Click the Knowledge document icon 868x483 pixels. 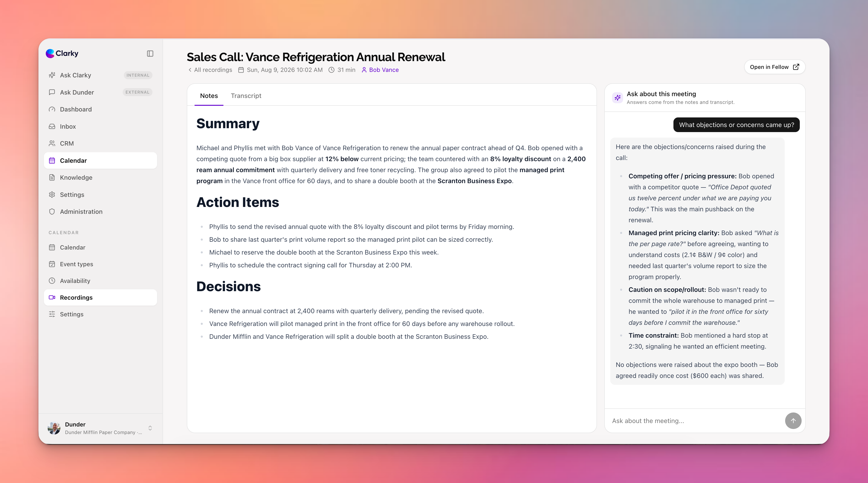[52, 177]
